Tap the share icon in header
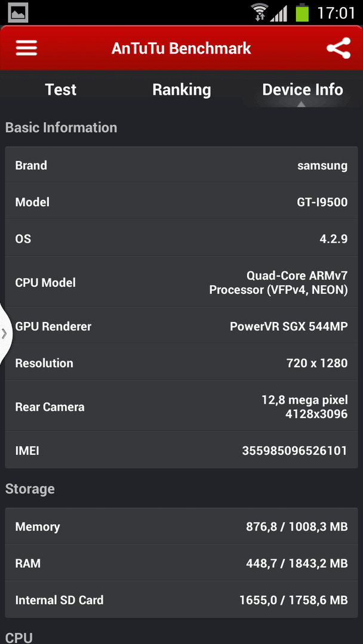The height and width of the screenshot is (644, 363). (x=339, y=48)
